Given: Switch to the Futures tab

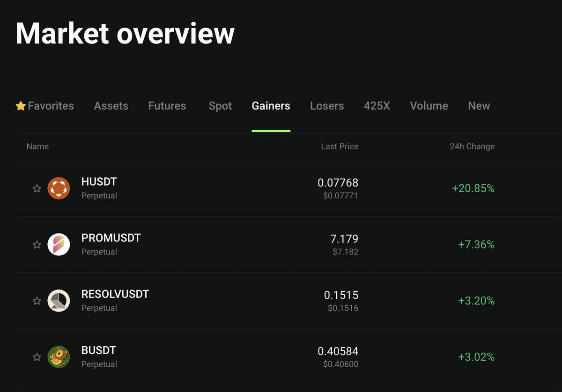Looking at the screenshot, I should (167, 106).
